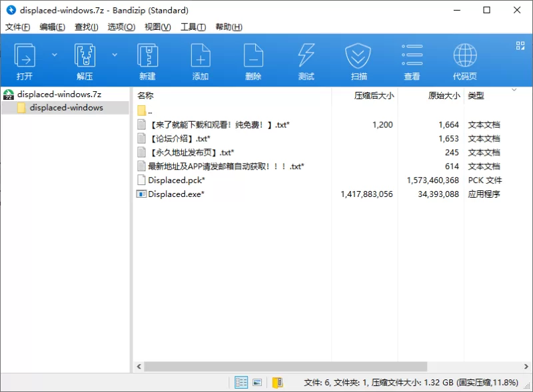Select the parent folder '..' entry

145,110
